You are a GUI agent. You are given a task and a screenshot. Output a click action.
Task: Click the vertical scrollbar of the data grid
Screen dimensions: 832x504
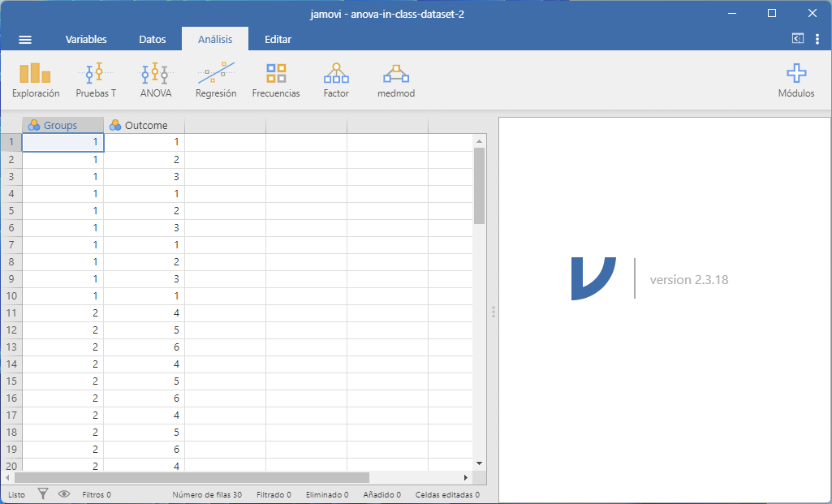click(479, 185)
